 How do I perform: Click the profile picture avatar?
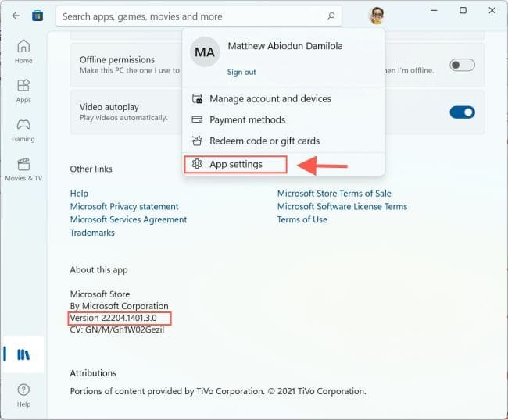(x=376, y=16)
